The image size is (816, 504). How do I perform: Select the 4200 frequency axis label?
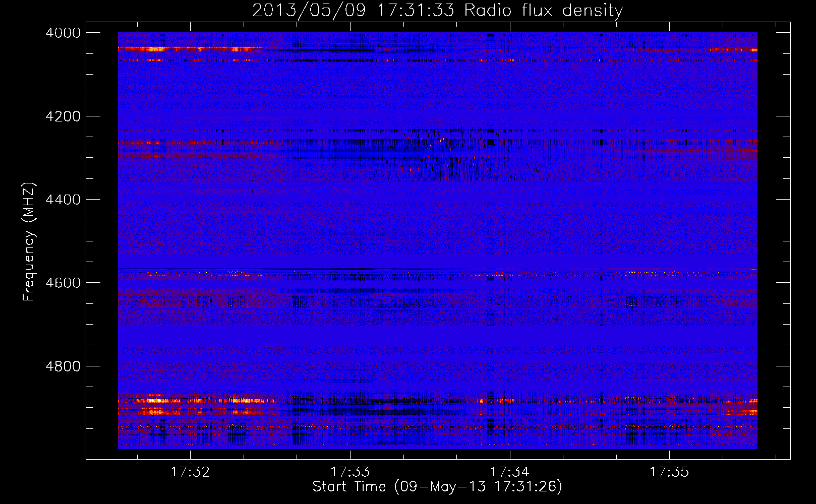point(63,116)
